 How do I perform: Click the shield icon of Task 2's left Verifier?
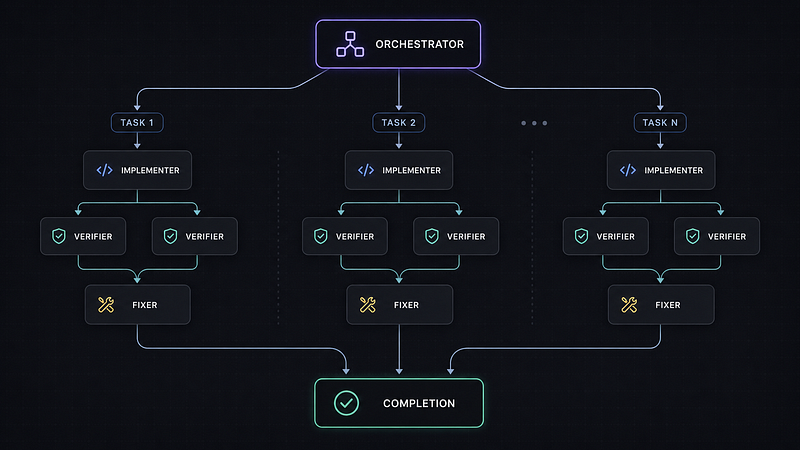320,236
